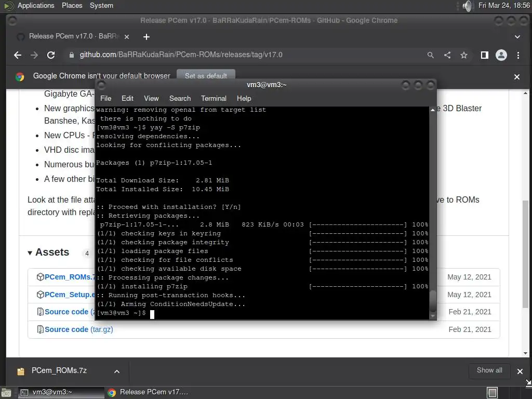Click the Assets count badge '4'
Screen dimensions: 532x399
pyautogui.click(x=87, y=253)
